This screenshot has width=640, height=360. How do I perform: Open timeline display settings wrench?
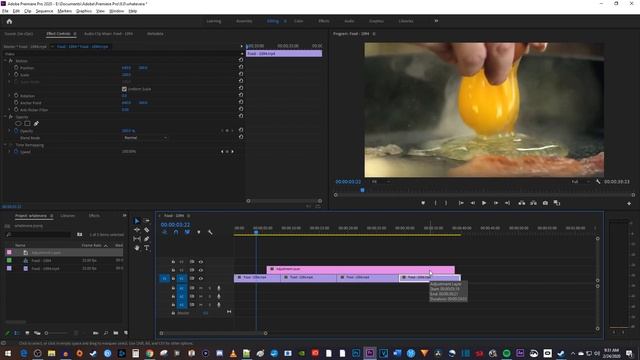tap(210, 232)
